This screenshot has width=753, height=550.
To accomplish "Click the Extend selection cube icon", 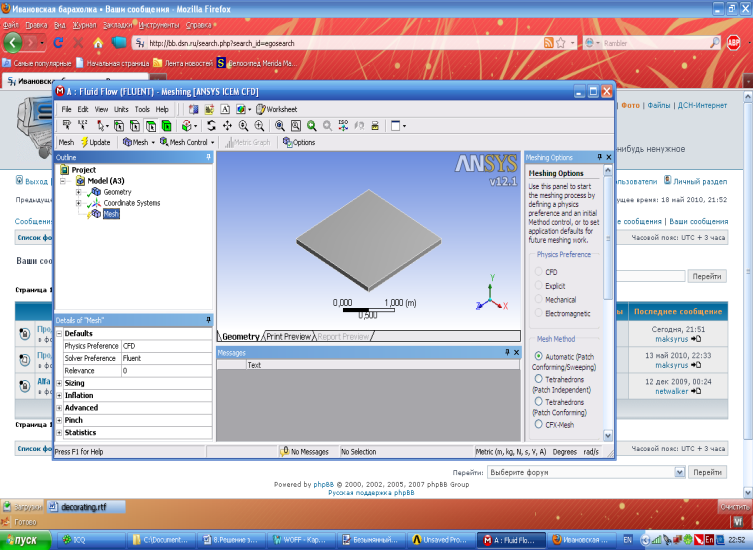I will [x=188, y=126].
